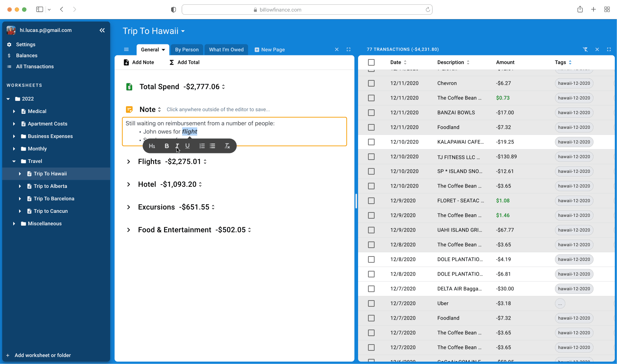Toggle the select-all transactions checkbox
The height and width of the screenshot is (364, 617).
click(x=371, y=62)
